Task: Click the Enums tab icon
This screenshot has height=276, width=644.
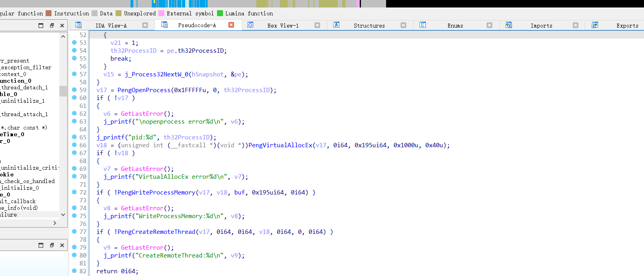Action: tap(423, 25)
